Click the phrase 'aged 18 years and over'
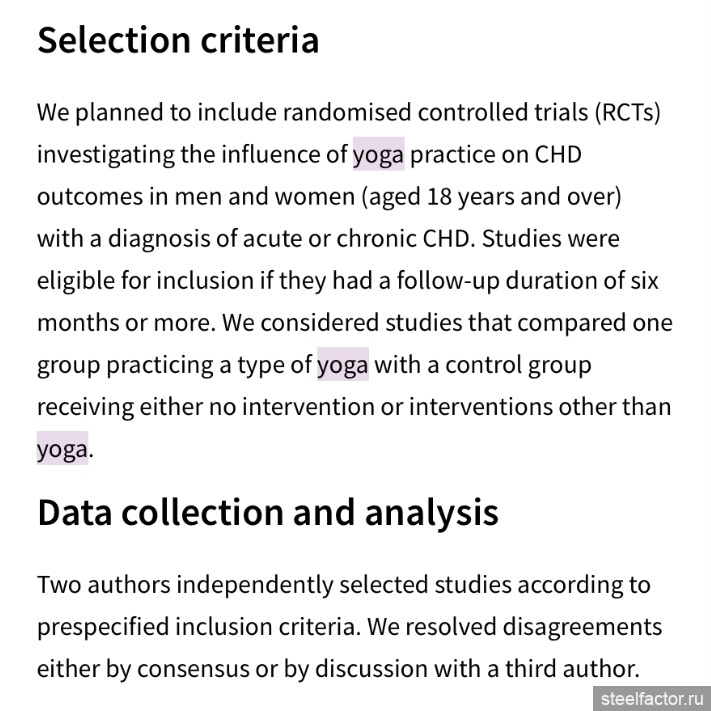The image size is (711, 711). pos(492,197)
